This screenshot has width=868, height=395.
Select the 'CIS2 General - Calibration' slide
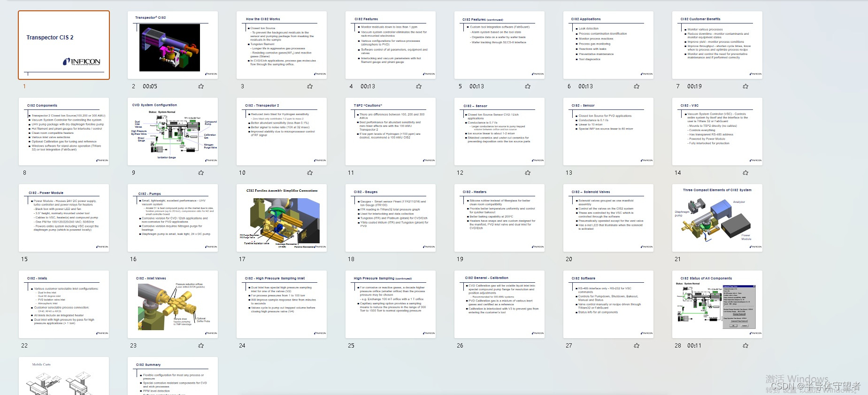[x=499, y=304]
